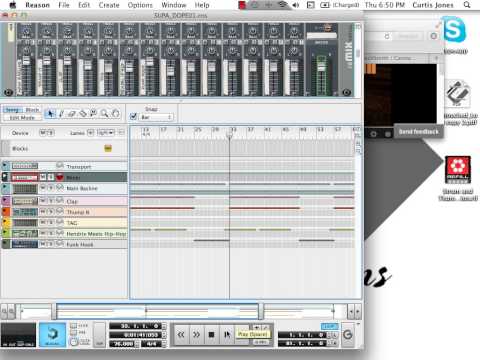
Task: Expand the TAC track
Action: click(x=5, y=222)
